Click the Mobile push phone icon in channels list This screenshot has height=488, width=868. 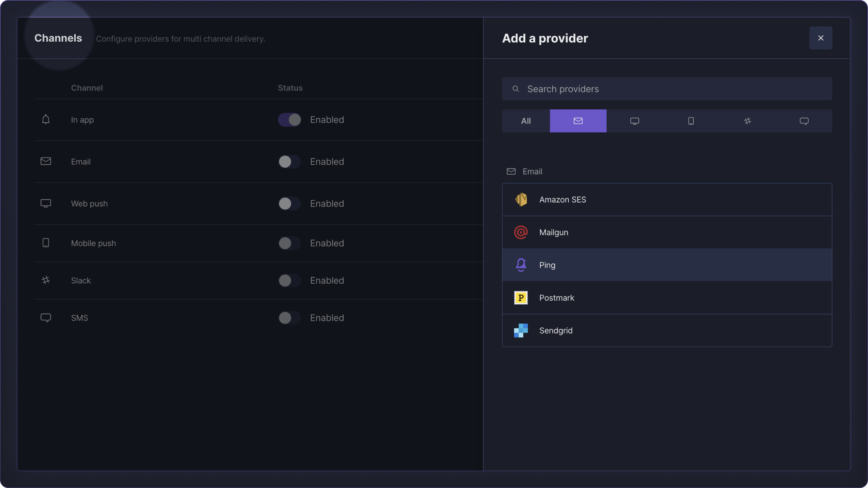click(46, 243)
